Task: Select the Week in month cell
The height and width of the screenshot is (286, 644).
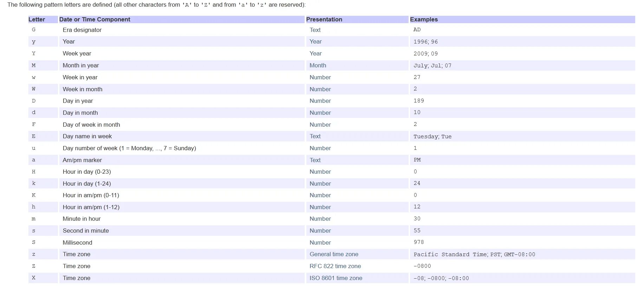Action: click(182, 89)
